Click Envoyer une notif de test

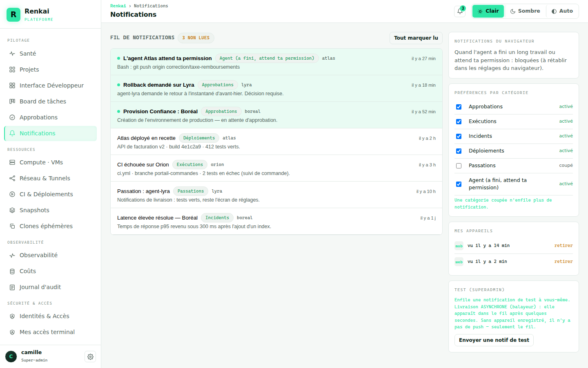(494, 340)
